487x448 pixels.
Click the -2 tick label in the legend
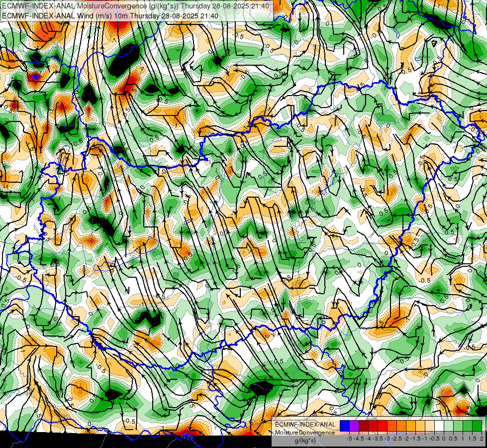pyautogui.click(x=406, y=439)
